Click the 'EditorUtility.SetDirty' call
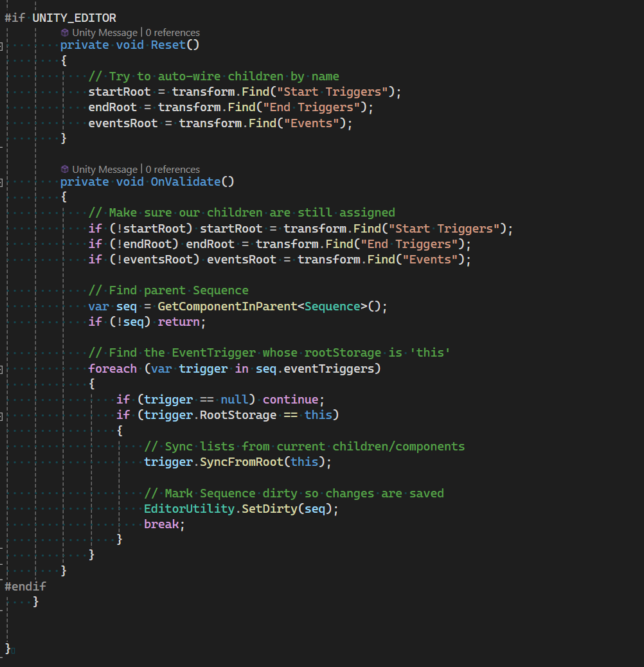This screenshot has height=667, width=644. point(220,508)
